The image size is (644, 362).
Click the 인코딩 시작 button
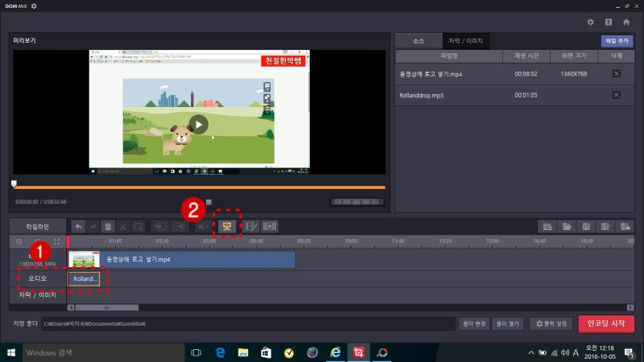pos(606,323)
